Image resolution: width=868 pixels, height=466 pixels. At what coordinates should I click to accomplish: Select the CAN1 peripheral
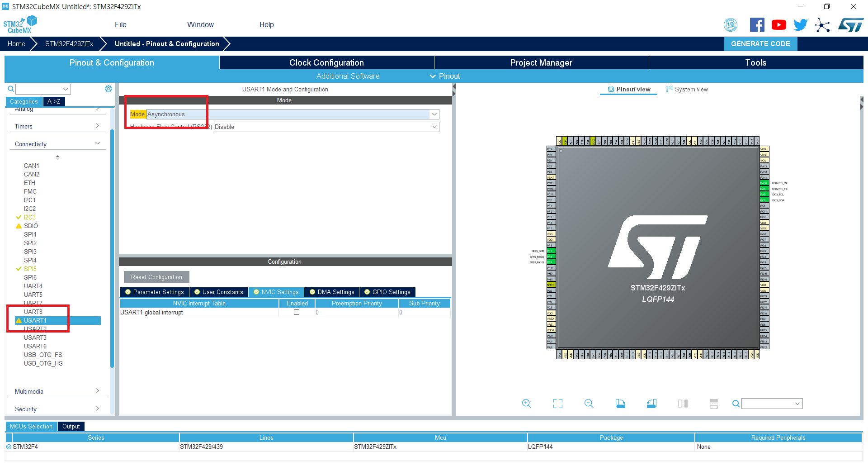(x=32, y=166)
